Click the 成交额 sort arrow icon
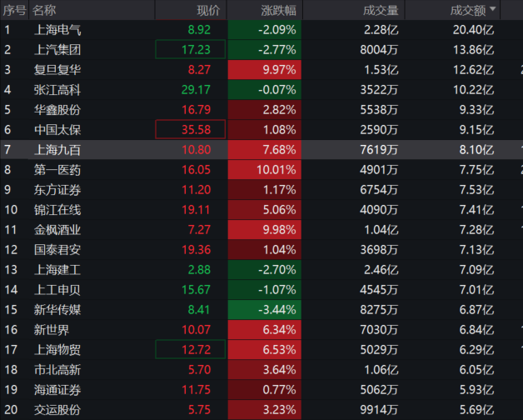The height and width of the screenshot is (420, 523). [493, 9]
